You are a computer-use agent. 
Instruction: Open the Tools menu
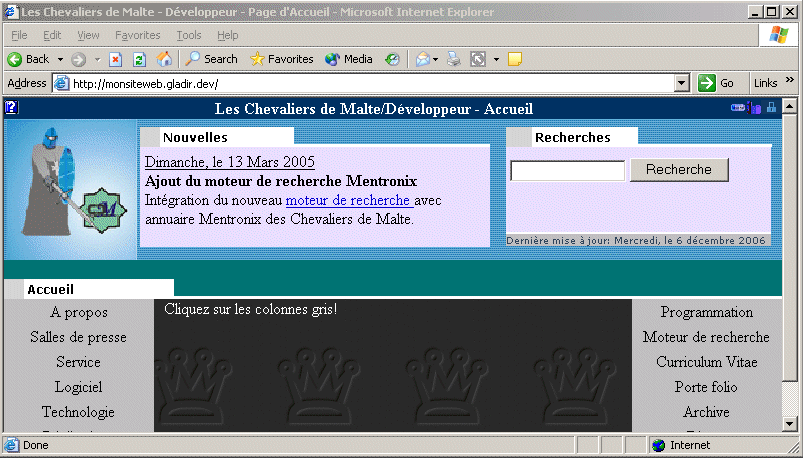(x=188, y=35)
